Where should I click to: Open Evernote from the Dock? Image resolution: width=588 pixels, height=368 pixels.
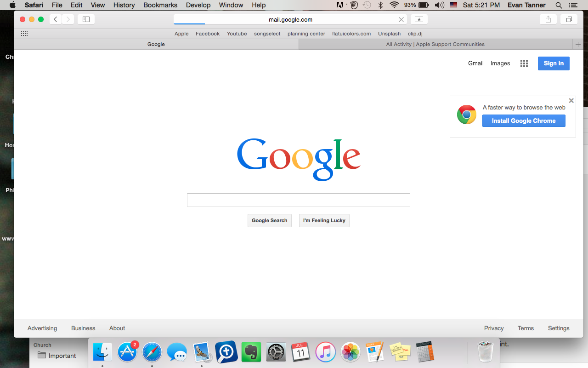251,352
